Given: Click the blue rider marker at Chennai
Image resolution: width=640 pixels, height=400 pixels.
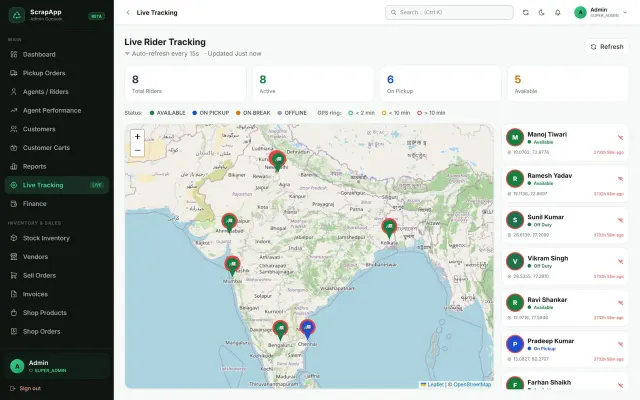Looking at the screenshot, I should tap(307, 329).
